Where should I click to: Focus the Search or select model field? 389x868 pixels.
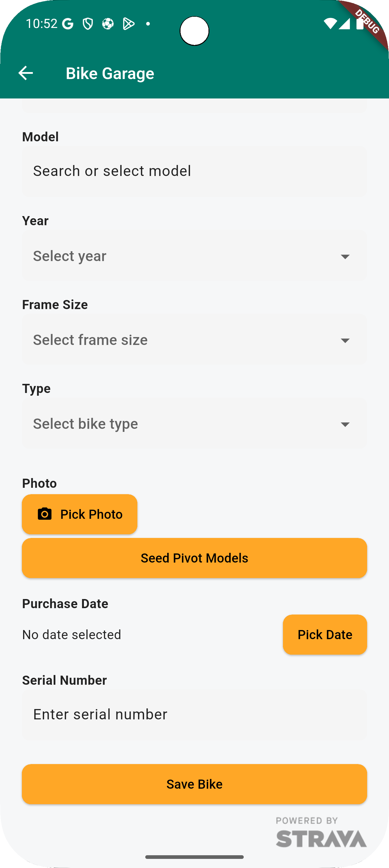point(194,171)
